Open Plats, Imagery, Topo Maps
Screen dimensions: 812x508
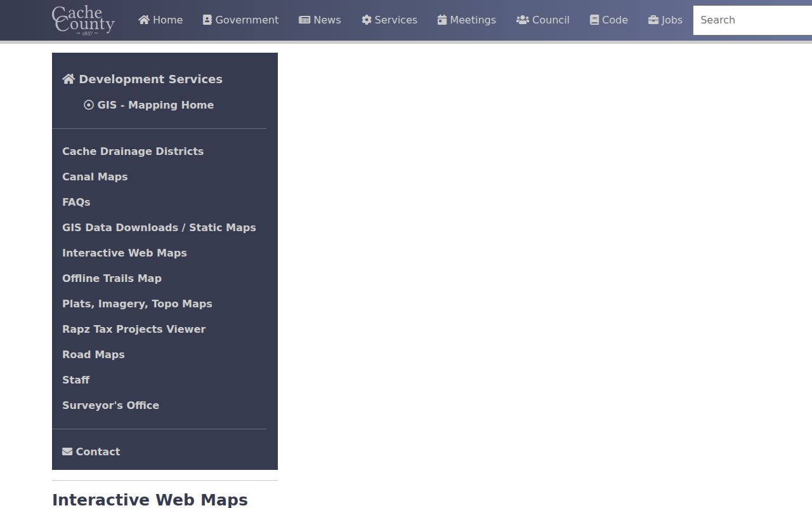137,304
